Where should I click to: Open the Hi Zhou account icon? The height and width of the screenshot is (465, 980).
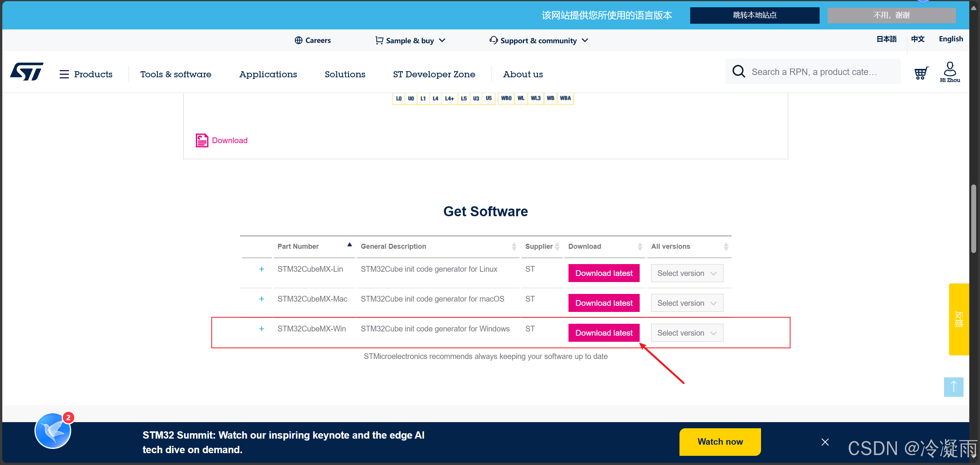pyautogui.click(x=950, y=72)
